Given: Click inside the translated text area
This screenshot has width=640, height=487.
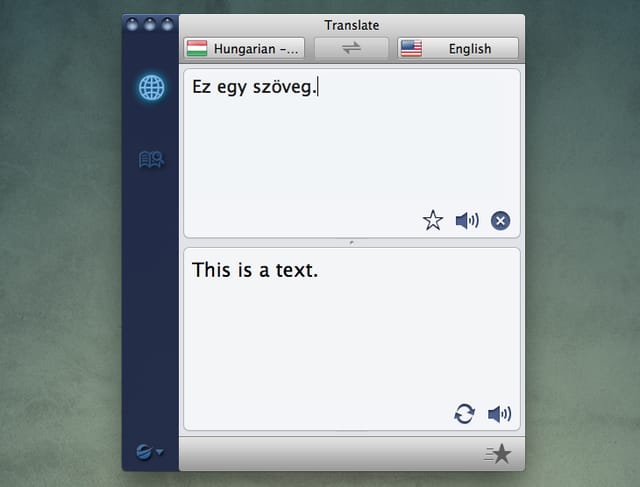Looking at the screenshot, I should coord(352,339).
